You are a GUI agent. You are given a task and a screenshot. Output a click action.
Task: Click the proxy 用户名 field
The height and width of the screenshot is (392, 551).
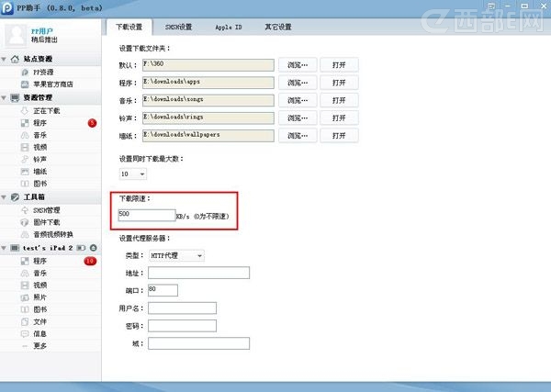(x=182, y=308)
